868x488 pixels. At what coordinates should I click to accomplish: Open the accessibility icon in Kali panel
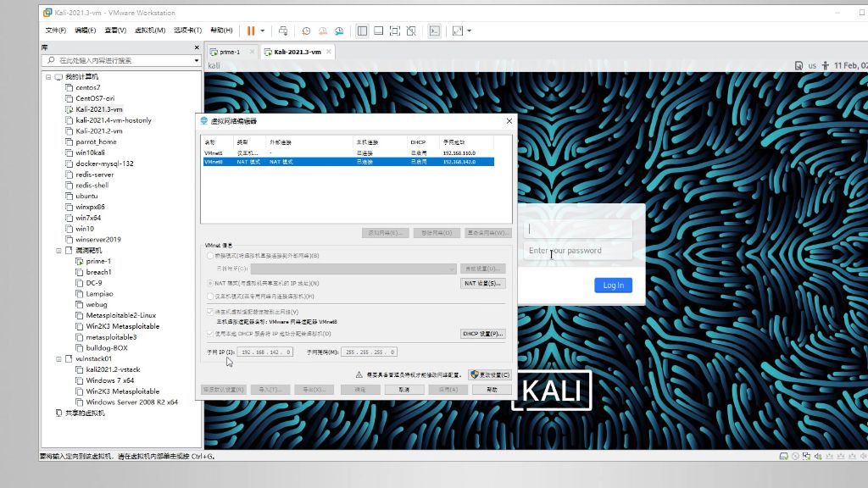tap(826, 65)
